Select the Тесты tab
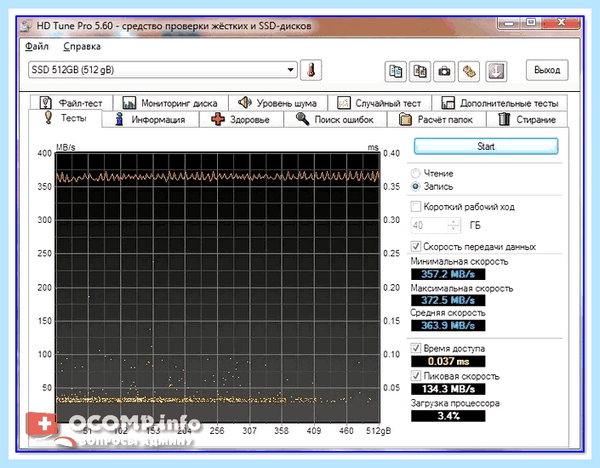This screenshot has height=468, width=600. (65, 118)
